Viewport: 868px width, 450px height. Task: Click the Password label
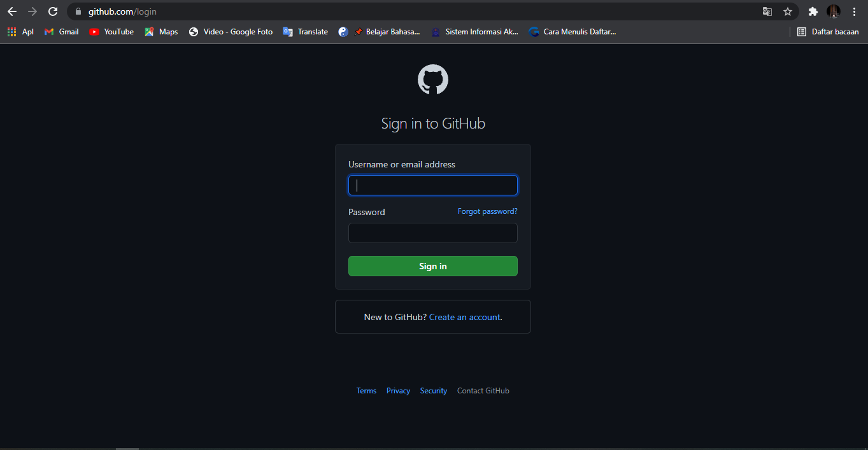[x=367, y=212]
